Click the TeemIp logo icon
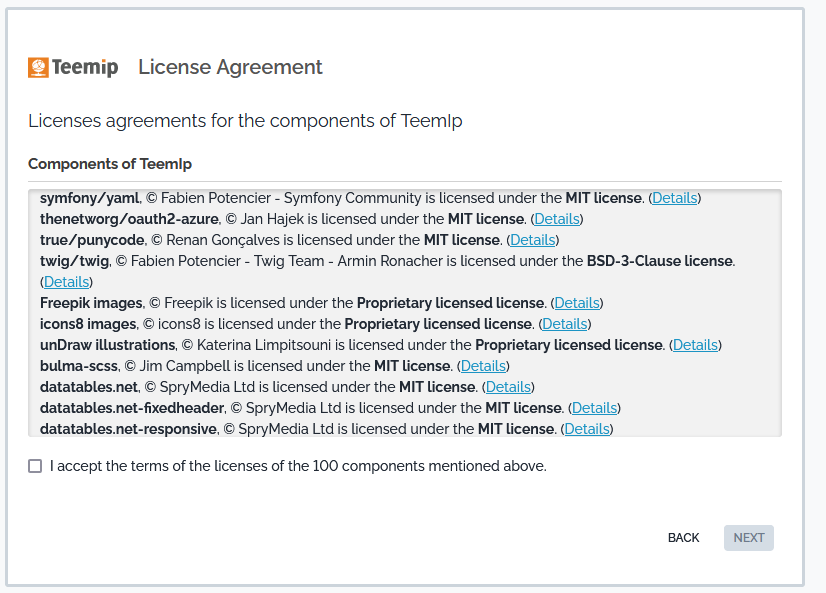The image size is (826, 593). [x=38, y=68]
